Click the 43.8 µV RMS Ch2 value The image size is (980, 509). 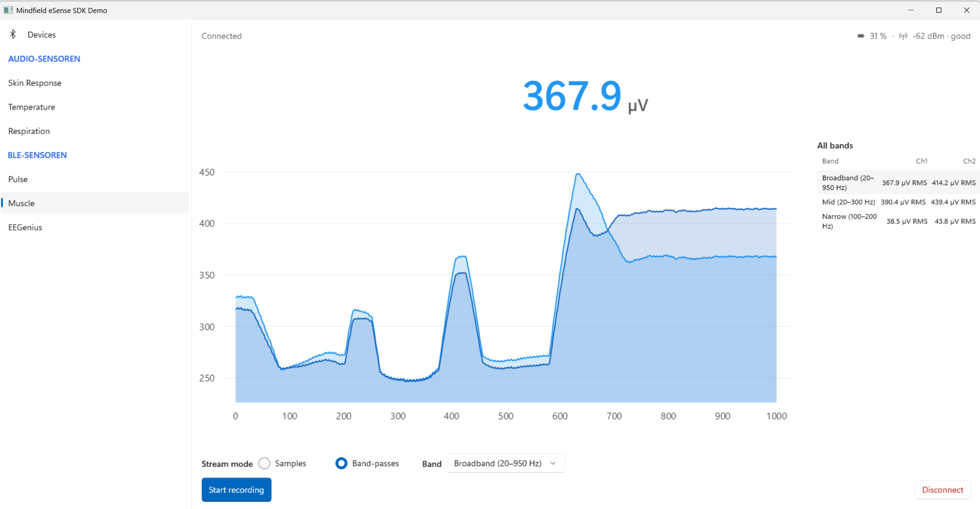click(955, 221)
